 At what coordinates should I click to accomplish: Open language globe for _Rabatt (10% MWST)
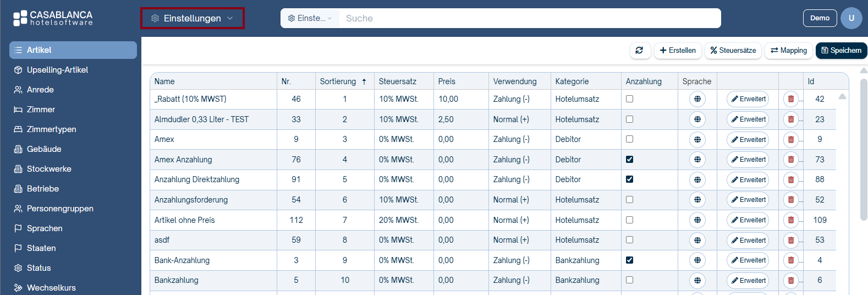(697, 99)
